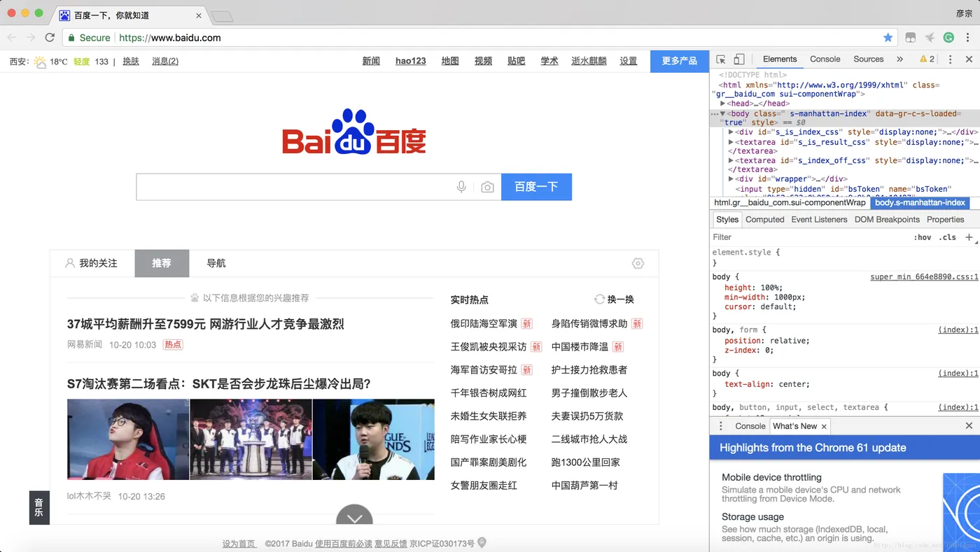Open the 地图 link
This screenshot has width=980, height=552.
coord(450,62)
